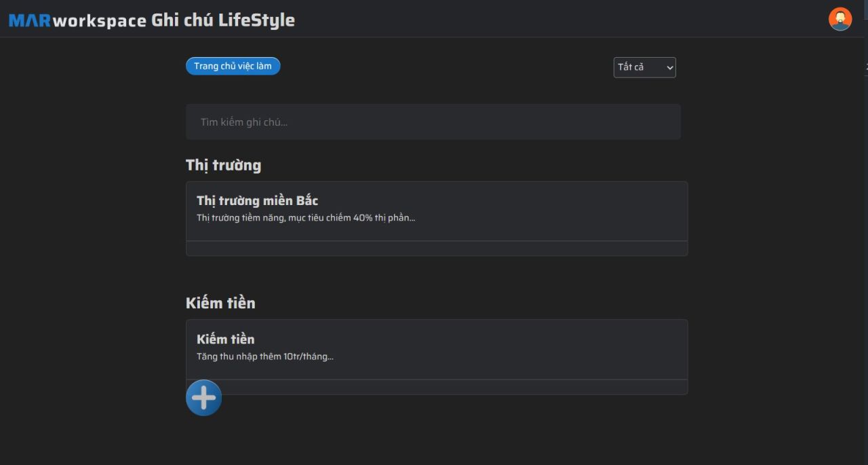Open the user avatar profile icon

pyautogui.click(x=840, y=19)
